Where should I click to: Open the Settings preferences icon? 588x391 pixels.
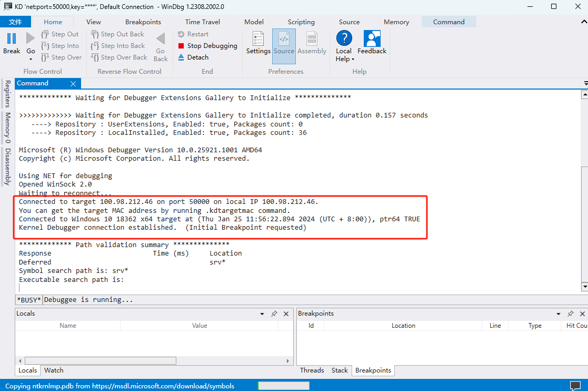(x=258, y=39)
